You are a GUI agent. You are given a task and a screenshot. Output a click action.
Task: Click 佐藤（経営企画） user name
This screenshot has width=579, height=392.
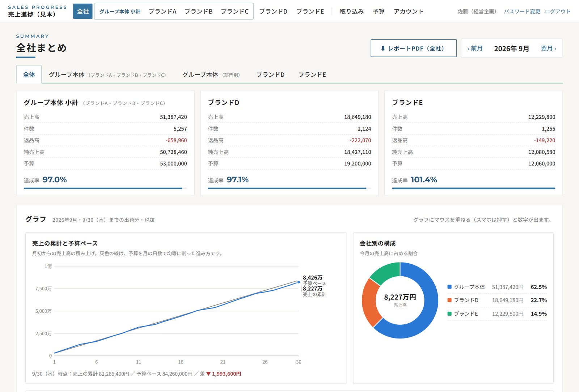click(x=477, y=11)
